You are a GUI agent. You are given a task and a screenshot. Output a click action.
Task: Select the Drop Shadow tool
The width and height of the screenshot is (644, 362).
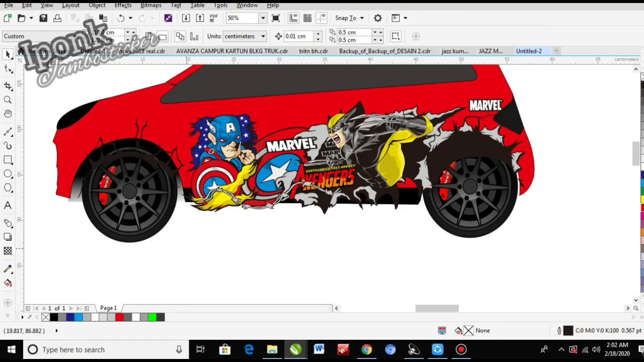[8, 237]
